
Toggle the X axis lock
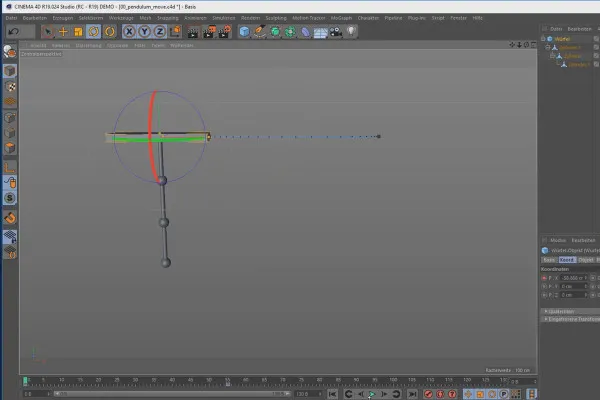[129, 32]
